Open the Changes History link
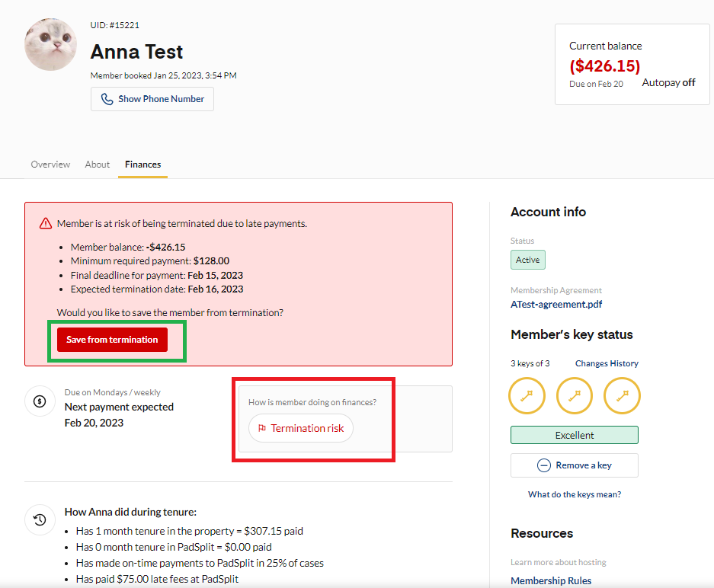The height and width of the screenshot is (588, 714). [x=607, y=363]
